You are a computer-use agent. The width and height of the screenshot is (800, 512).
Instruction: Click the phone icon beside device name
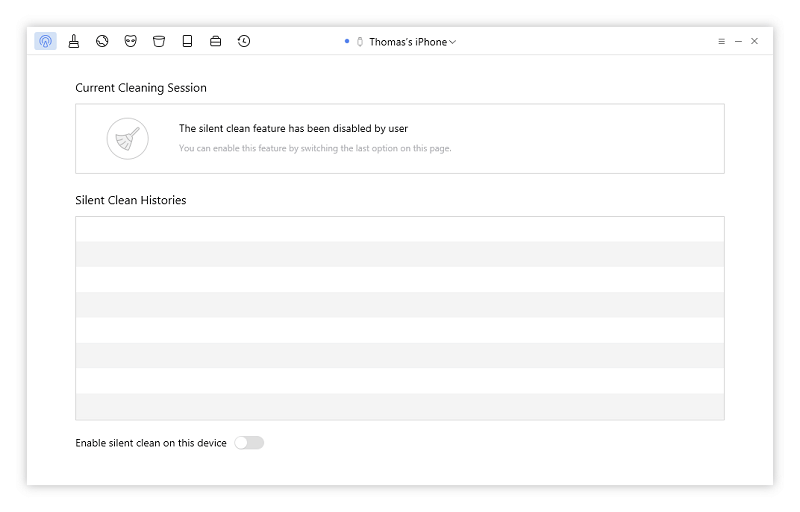pos(360,42)
